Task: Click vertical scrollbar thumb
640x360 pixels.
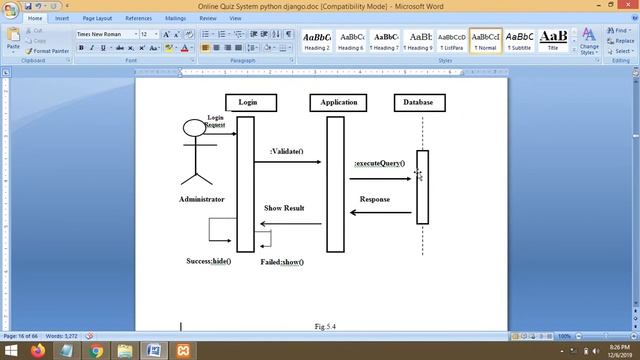Action: click(636, 136)
